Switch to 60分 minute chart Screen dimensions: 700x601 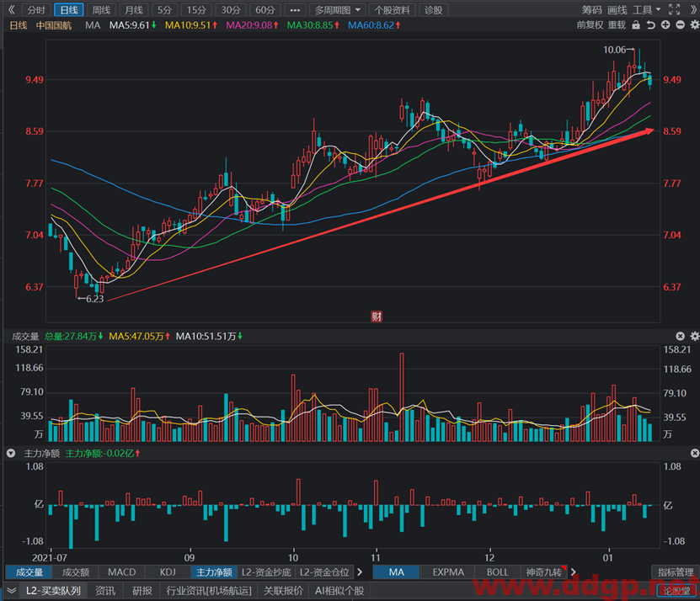tap(265, 10)
